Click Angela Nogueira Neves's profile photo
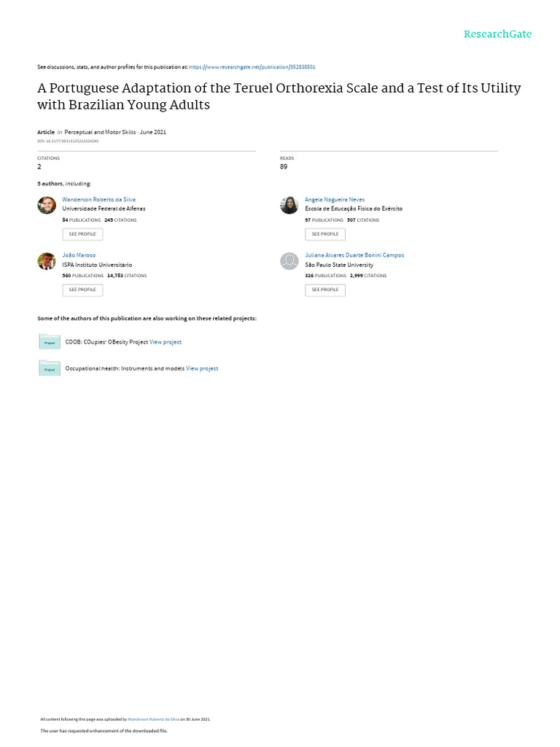The image size is (560, 747). pyautogui.click(x=289, y=205)
